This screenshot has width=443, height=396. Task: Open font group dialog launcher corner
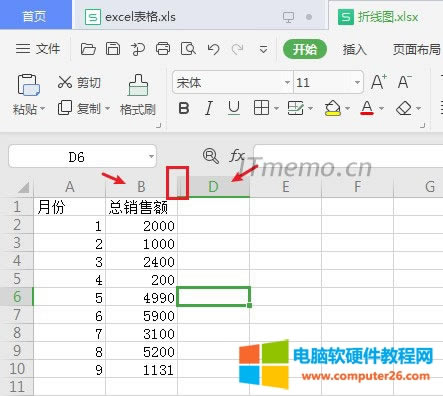423,125
